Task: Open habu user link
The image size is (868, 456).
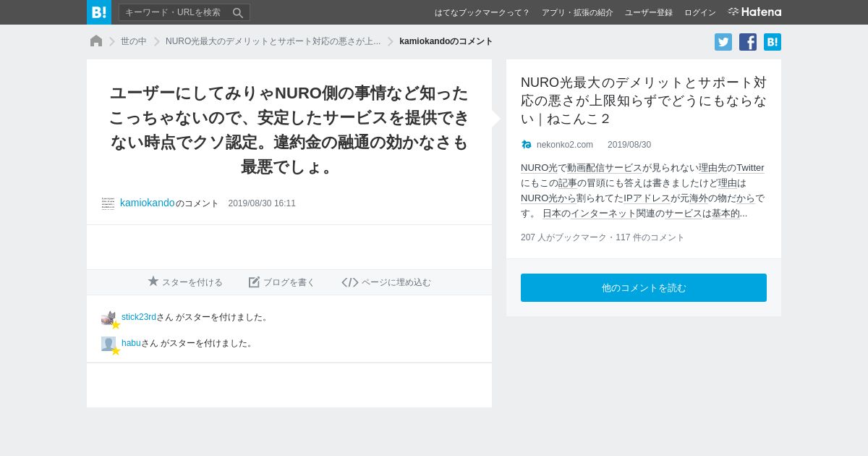Action: pyautogui.click(x=131, y=343)
